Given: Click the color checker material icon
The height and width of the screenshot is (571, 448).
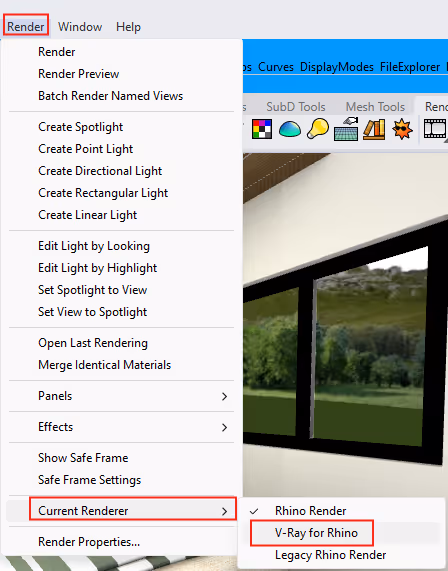Looking at the screenshot, I should 262,129.
